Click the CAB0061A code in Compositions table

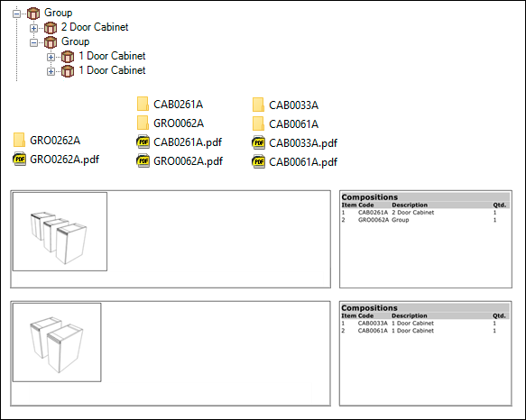(x=373, y=331)
